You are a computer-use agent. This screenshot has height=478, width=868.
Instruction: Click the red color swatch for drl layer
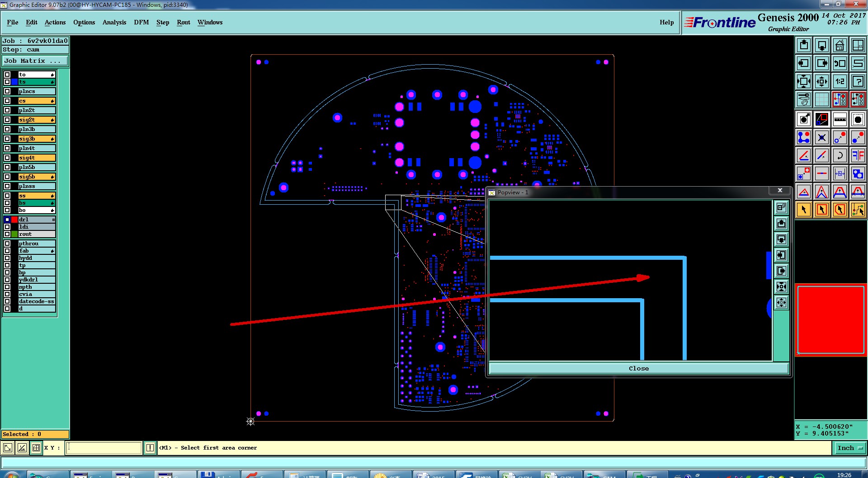tap(15, 220)
